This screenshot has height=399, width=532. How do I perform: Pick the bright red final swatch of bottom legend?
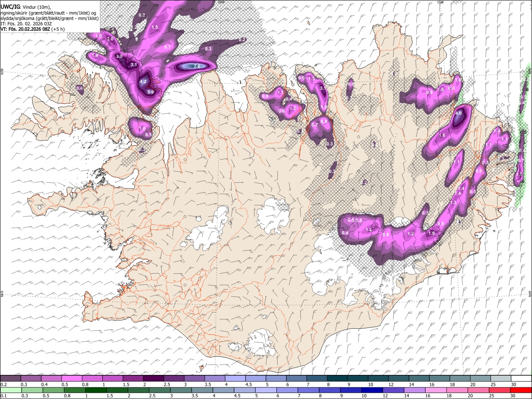pyautogui.click(x=521, y=390)
